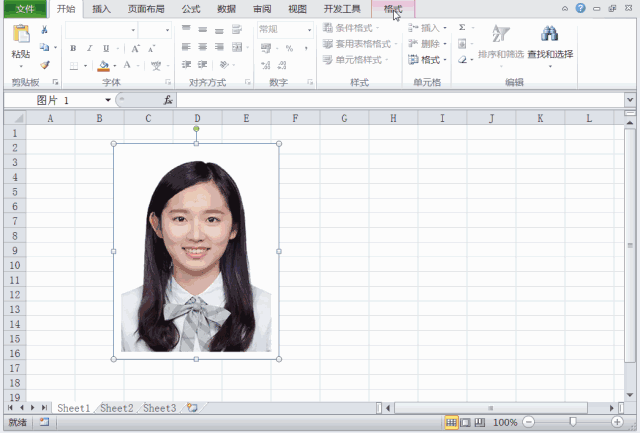Click the Paste (粘贴) clipboard icon
The height and width of the screenshot is (433, 640).
click(x=20, y=37)
